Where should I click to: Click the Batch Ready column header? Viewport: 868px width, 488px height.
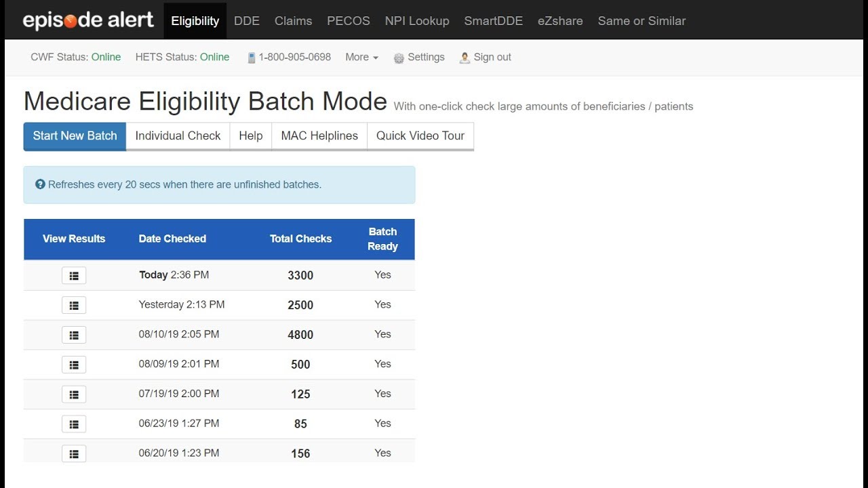click(382, 239)
